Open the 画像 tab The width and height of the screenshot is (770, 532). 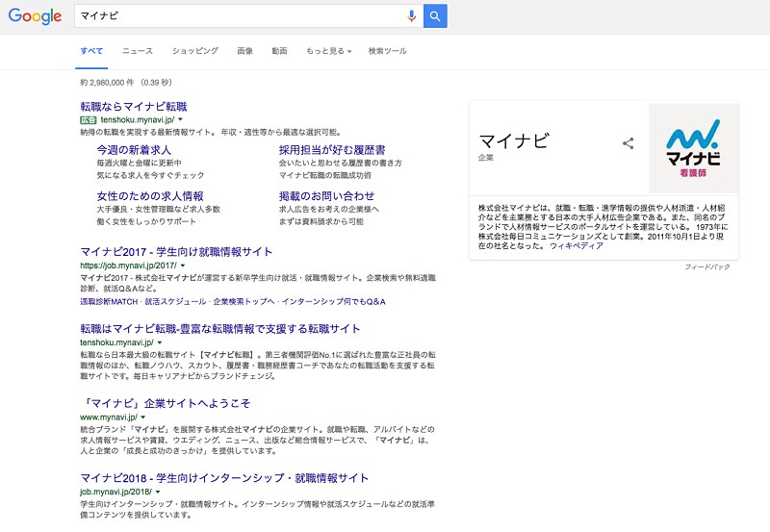(244, 51)
